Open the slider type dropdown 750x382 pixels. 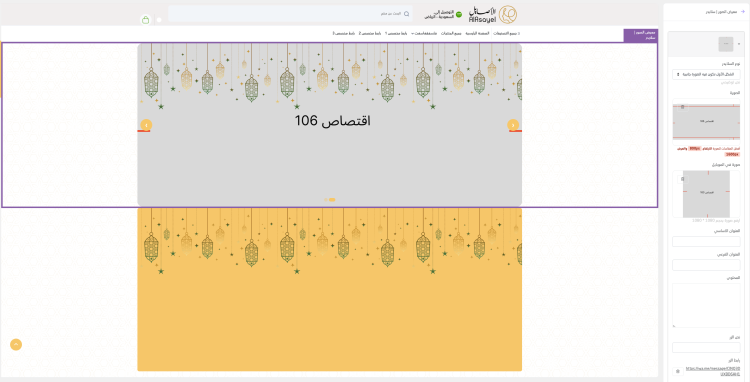706,75
